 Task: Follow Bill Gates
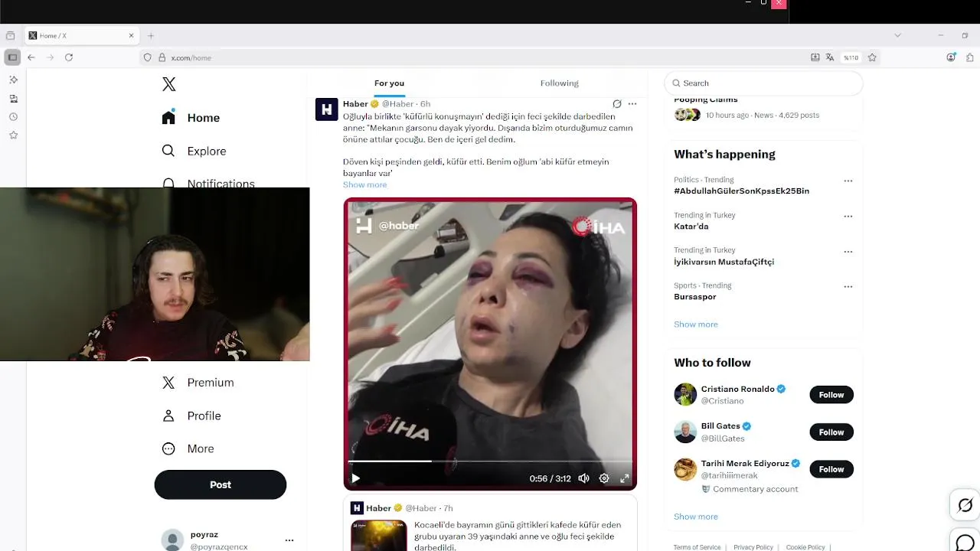[x=831, y=432]
